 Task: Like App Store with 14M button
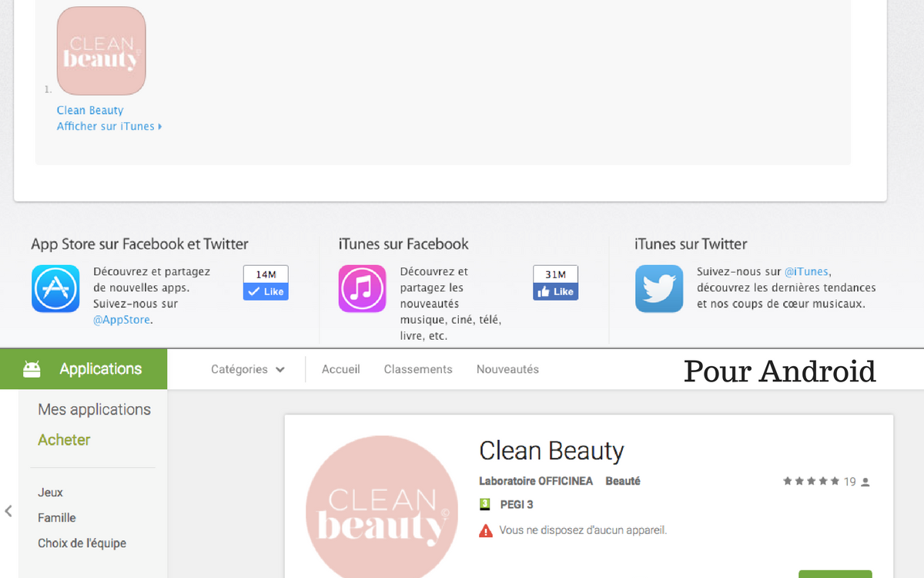tap(266, 291)
